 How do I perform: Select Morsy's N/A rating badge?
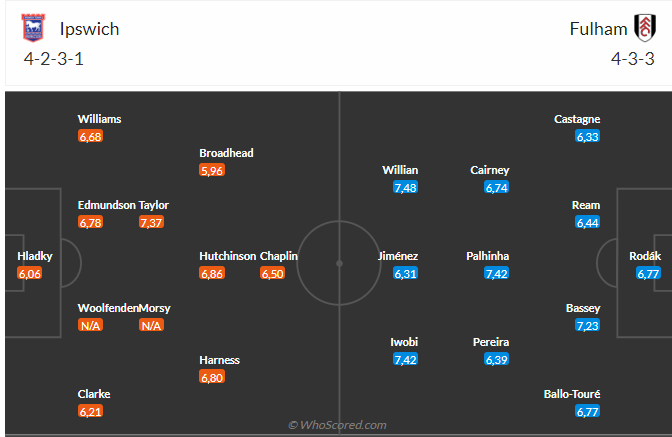click(x=151, y=325)
